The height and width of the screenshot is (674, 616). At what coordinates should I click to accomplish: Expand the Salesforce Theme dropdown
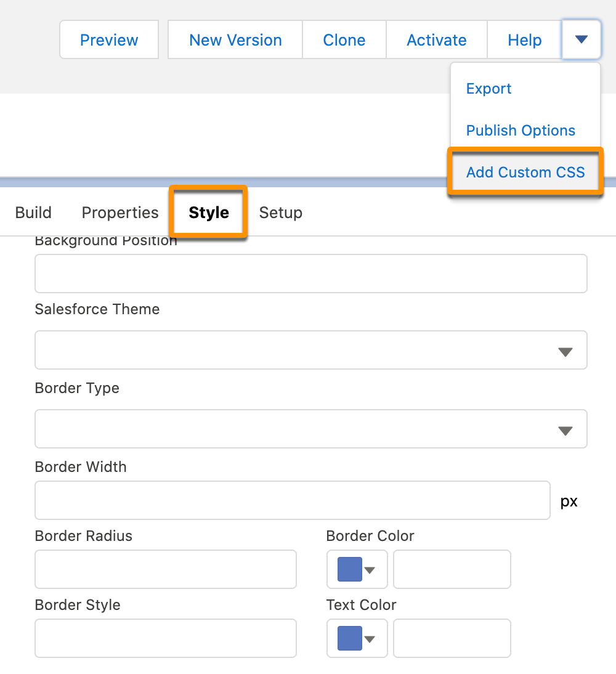coord(311,350)
